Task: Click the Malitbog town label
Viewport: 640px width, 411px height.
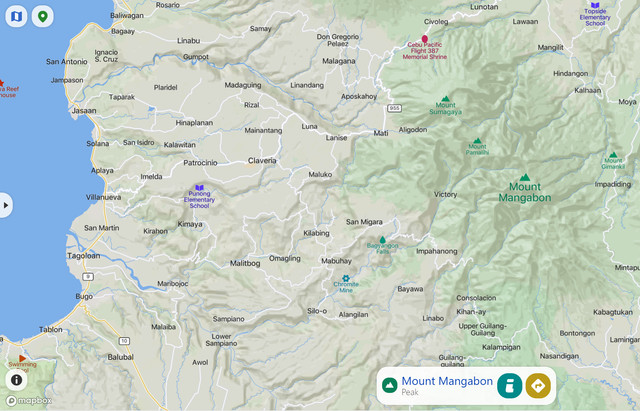Action: pos(245,263)
